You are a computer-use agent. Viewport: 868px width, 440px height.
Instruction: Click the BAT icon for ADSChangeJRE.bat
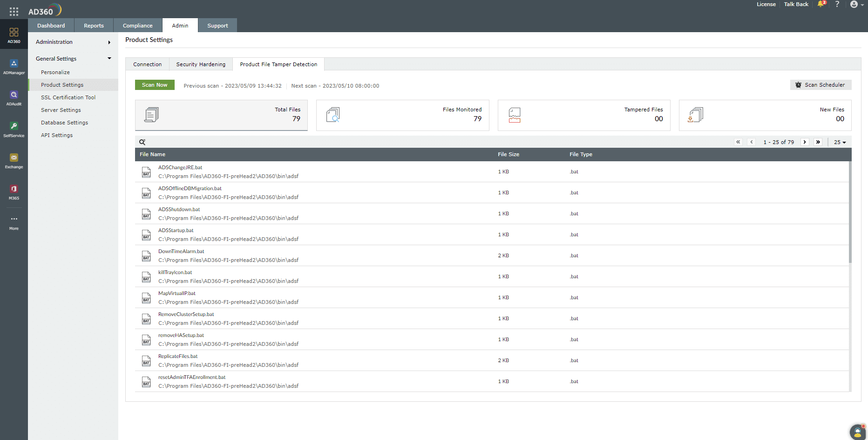click(146, 172)
